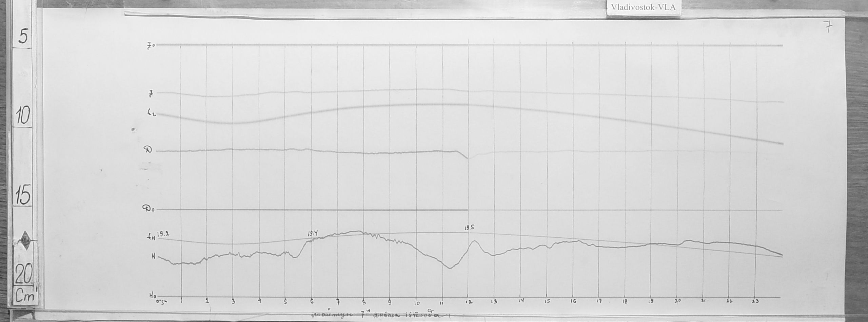Image resolution: width=868 pixels, height=322 pixels.
Task: Select the D trace label
Action: pyautogui.click(x=149, y=151)
